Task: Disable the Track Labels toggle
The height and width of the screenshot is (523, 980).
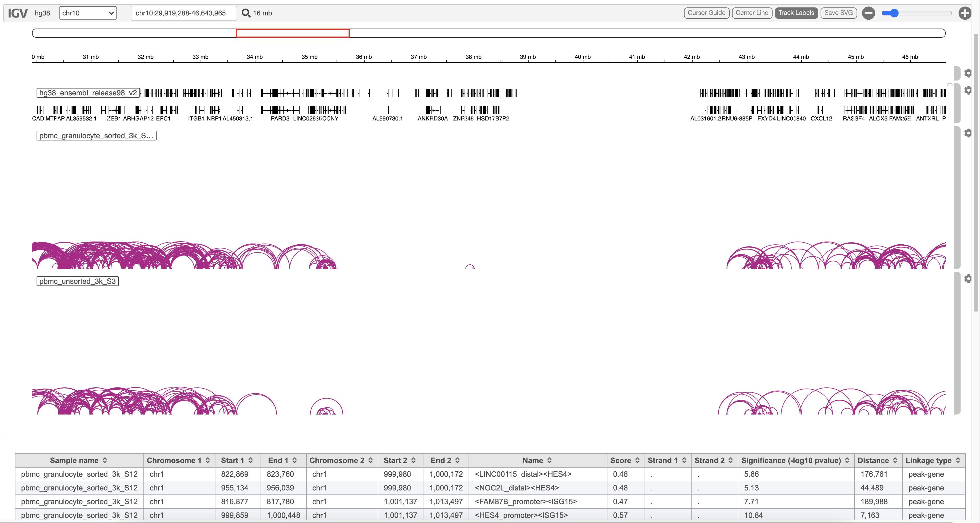Action: point(796,13)
